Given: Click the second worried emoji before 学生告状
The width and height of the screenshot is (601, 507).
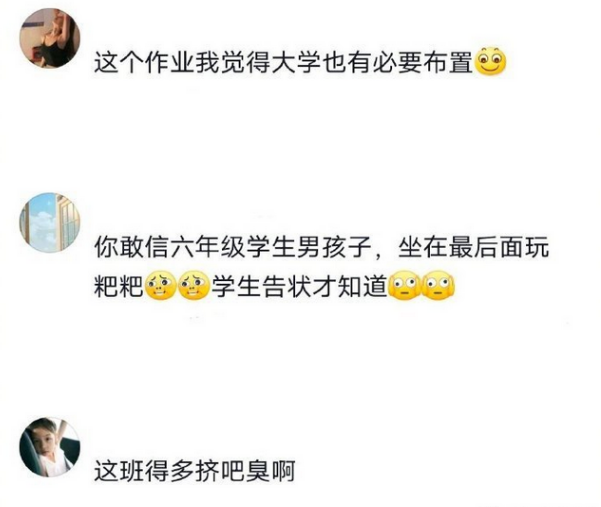Looking at the screenshot, I should 194,286.
